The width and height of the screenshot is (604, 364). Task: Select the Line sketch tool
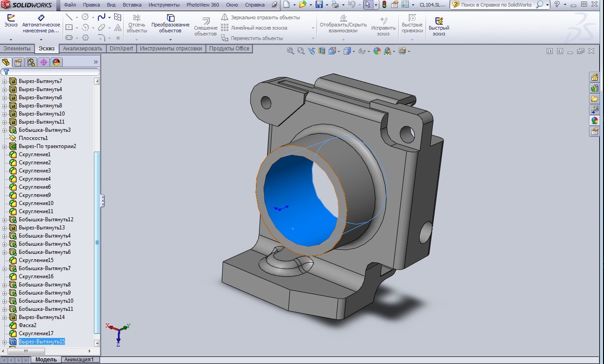(69, 17)
